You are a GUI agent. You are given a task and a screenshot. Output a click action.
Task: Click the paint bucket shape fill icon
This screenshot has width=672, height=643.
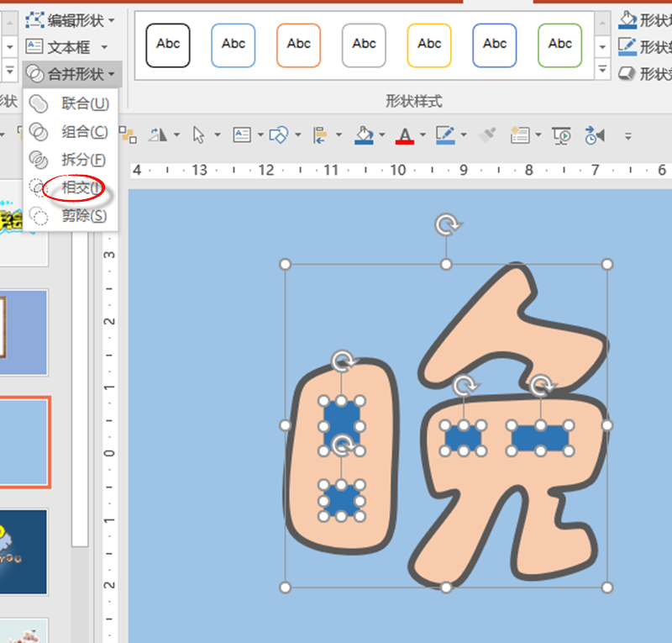(x=364, y=135)
